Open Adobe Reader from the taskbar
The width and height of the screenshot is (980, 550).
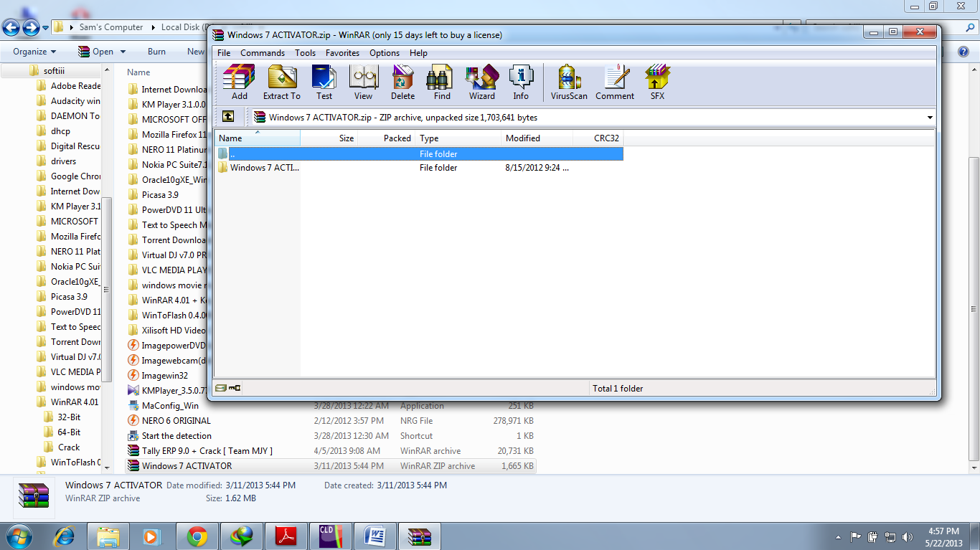286,536
